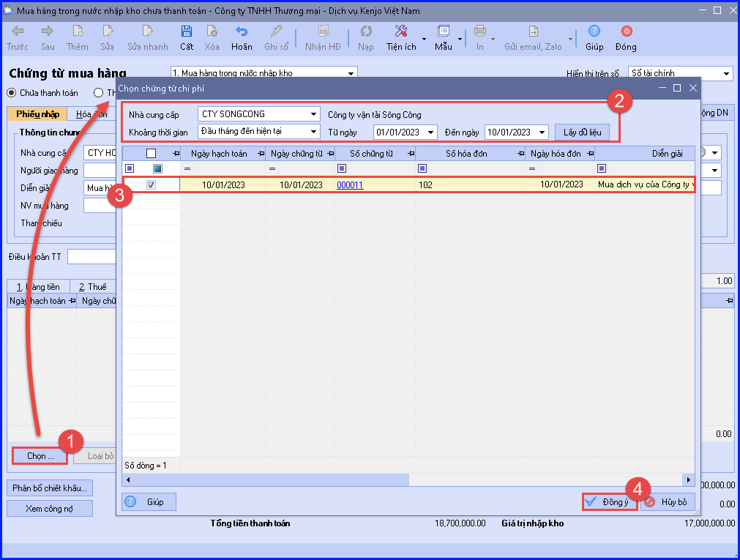
Task: Focus the Điều khoản TT field
Action: (x=91, y=257)
